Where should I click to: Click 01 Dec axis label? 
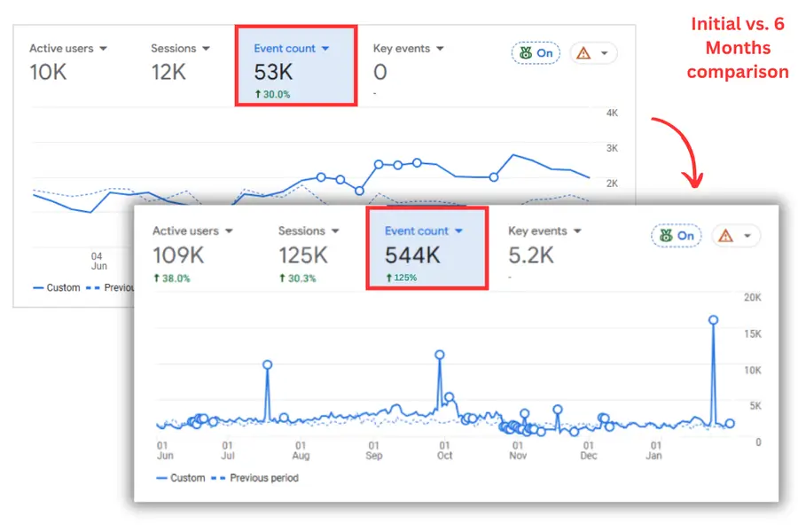tap(589, 450)
